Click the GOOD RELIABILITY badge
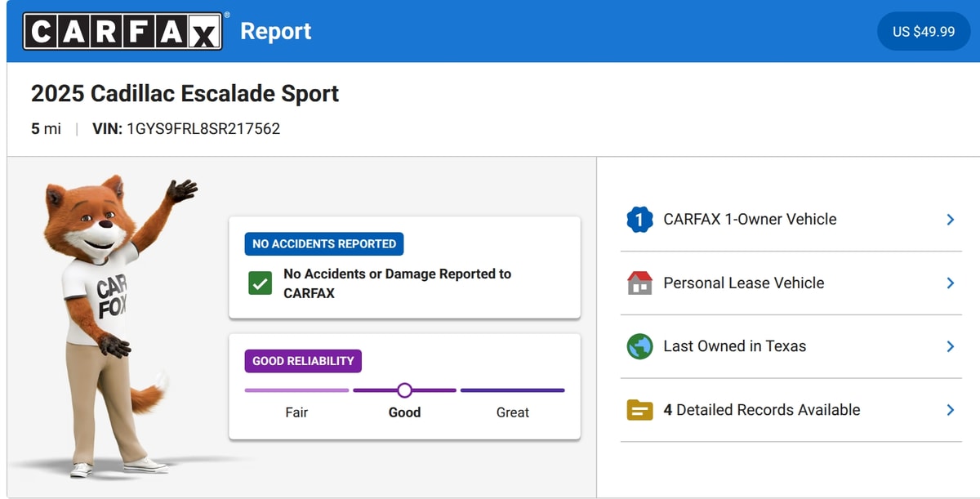 303,361
